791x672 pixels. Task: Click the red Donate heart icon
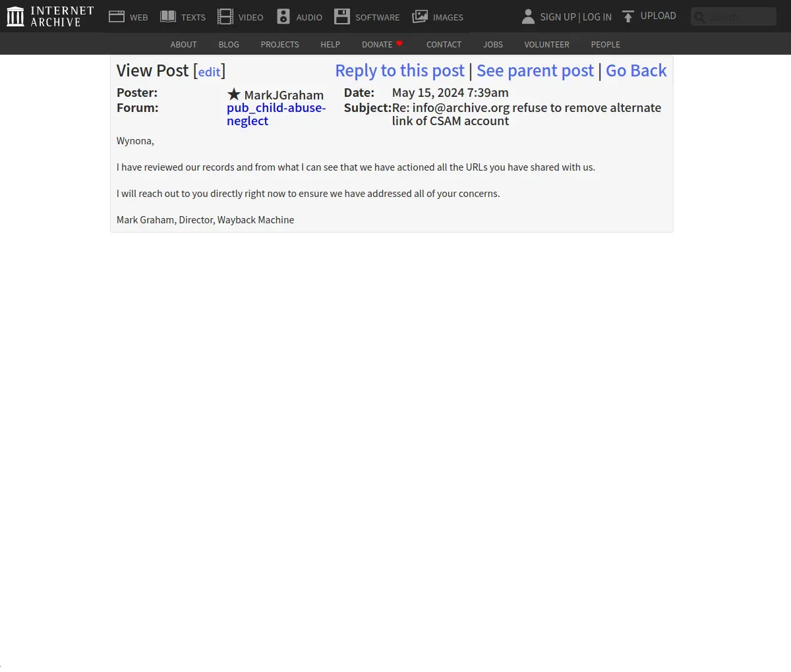(x=399, y=43)
